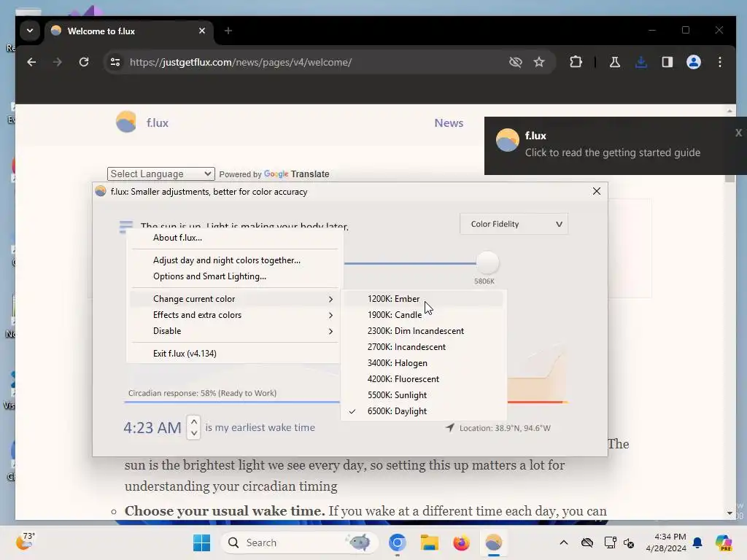Select 5500K: Sunlight color
Screen dimensions: 747x560
422,394
